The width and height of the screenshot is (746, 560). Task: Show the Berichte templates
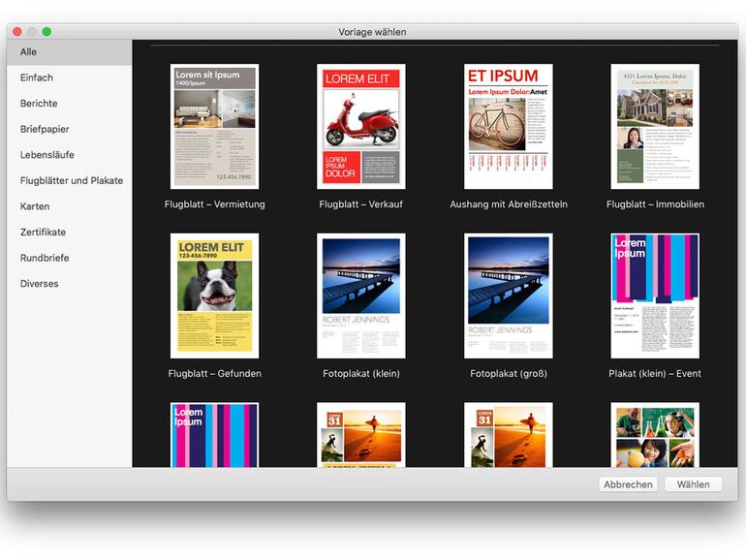(x=39, y=104)
